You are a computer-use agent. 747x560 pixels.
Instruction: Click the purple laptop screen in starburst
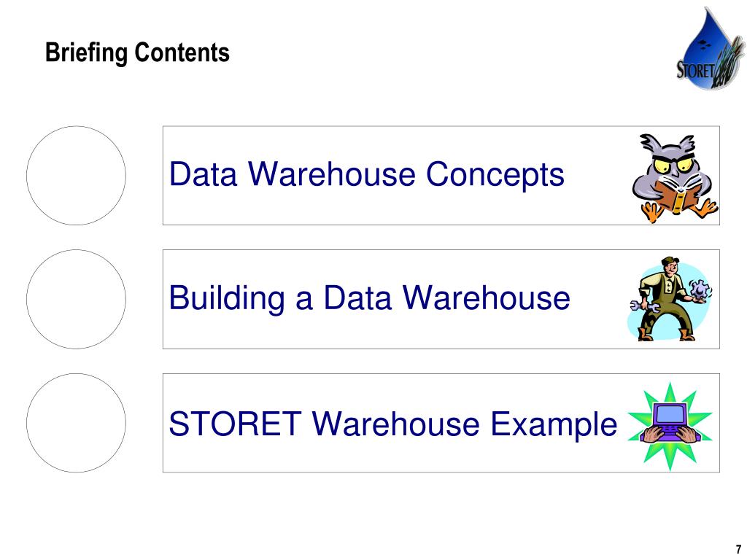click(x=671, y=415)
